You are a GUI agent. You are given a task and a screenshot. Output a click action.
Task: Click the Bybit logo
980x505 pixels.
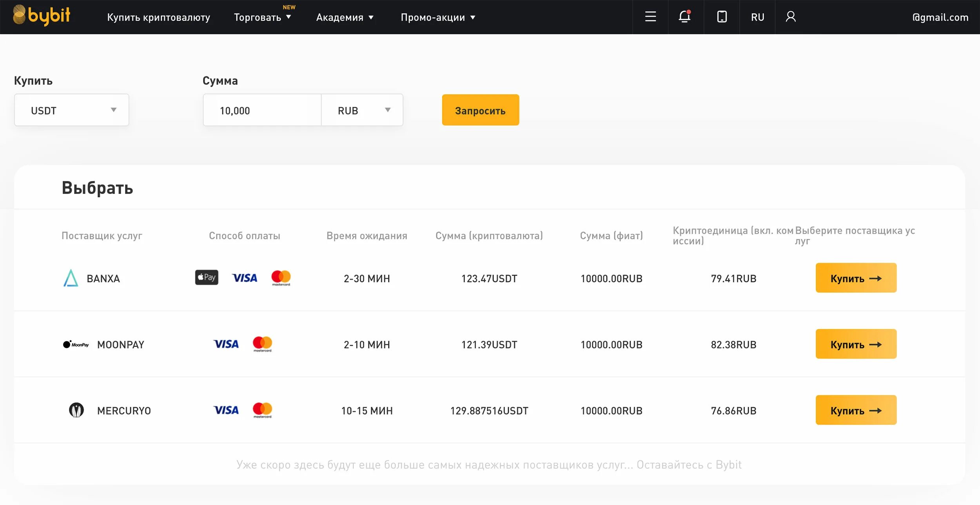tap(42, 15)
